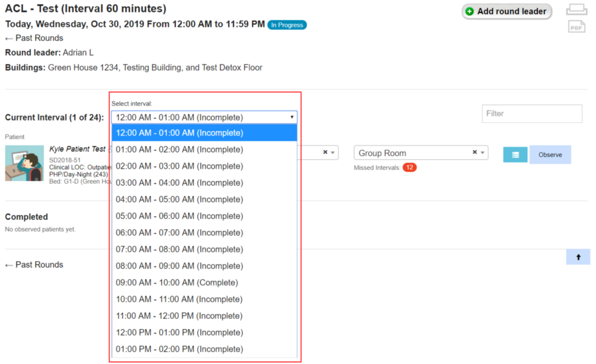Clear the Group Room selection
The height and width of the screenshot is (364, 596).
point(475,152)
